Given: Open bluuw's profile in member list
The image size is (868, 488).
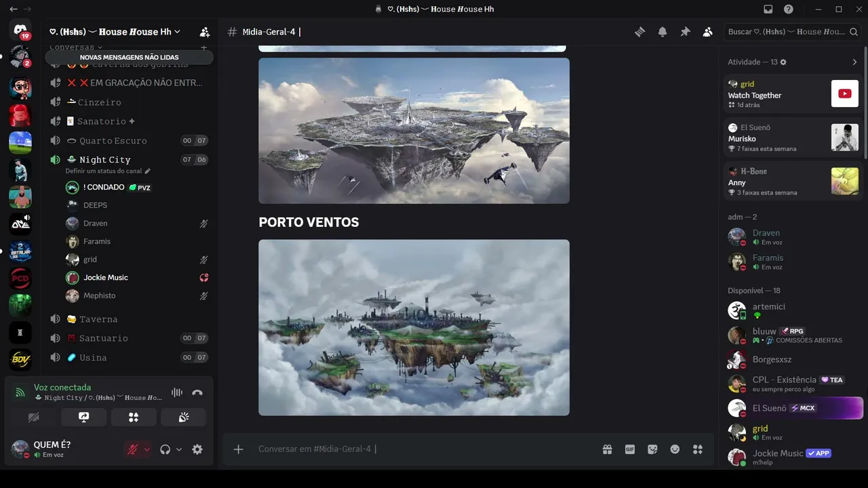Looking at the screenshot, I should click(x=793, y=335).
